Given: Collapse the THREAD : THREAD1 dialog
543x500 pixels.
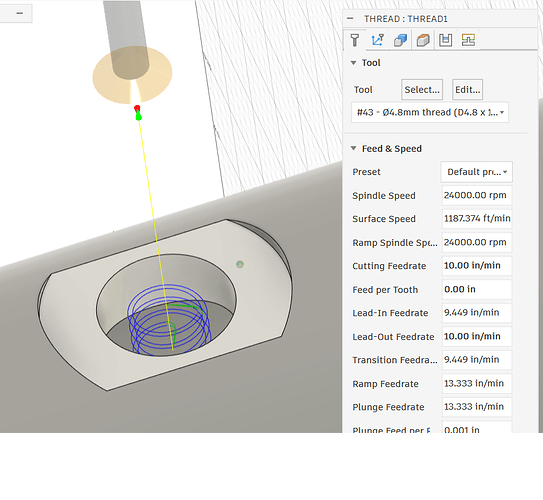Looking at the screenshot, I should (x=350, y=18).
